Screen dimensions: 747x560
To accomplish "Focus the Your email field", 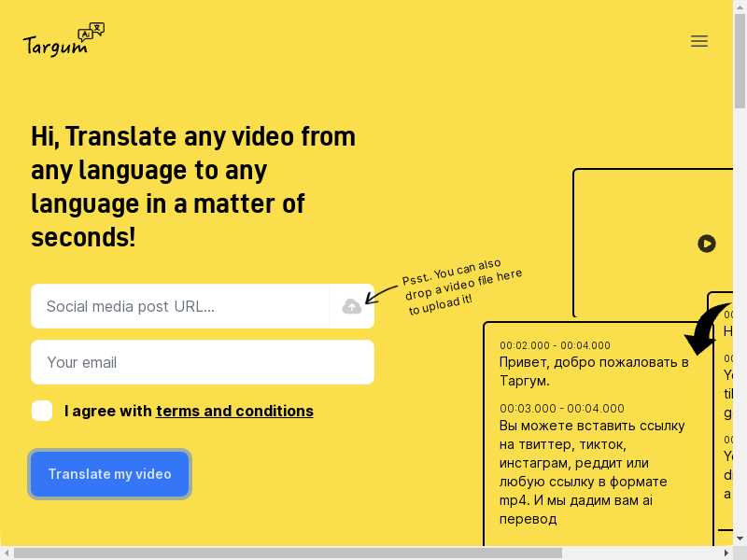I will 203,362.
